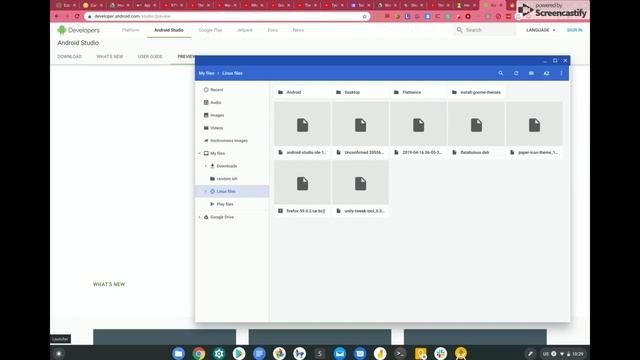Open Google Photos from the shelf
640x360 pixels.
coord(279,353)
